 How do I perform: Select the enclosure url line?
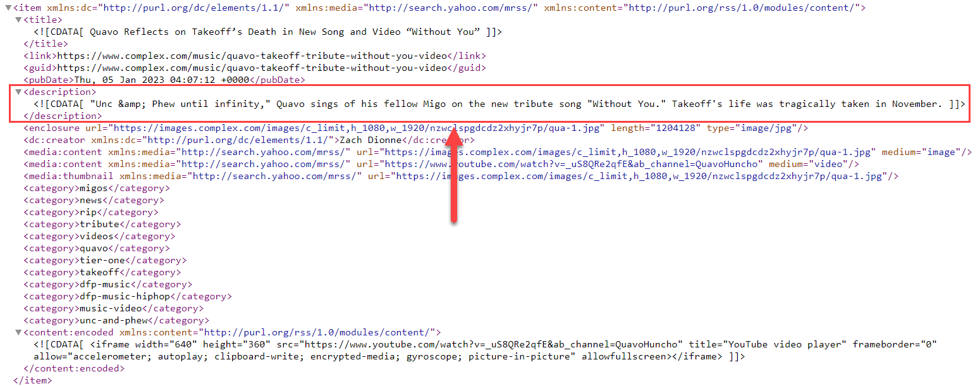click(x=416, y=128)
